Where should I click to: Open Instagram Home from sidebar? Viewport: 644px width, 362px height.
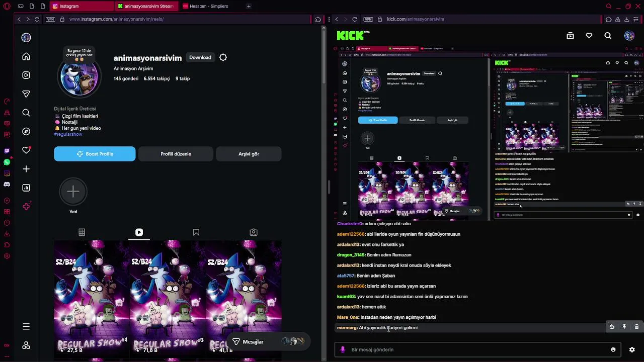pos(26,56)
